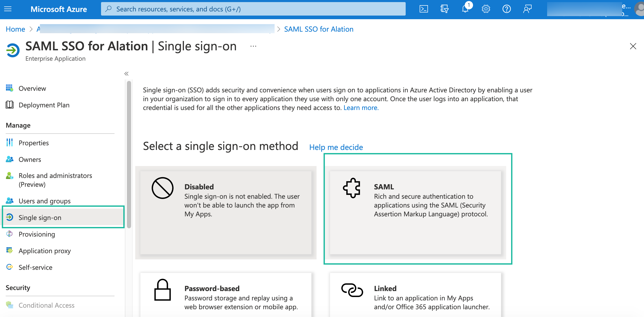The image size is (644, 317).
Task: Click the Microsoft Azure logo text
Action: coord(59,9)
